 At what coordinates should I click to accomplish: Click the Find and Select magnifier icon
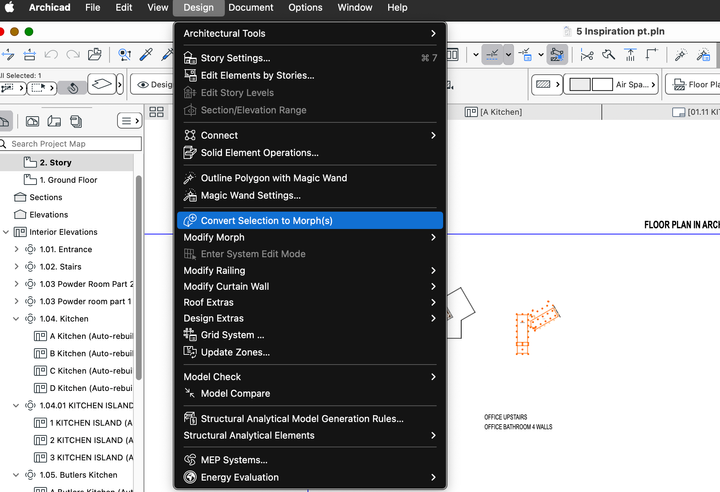[124, 55]
